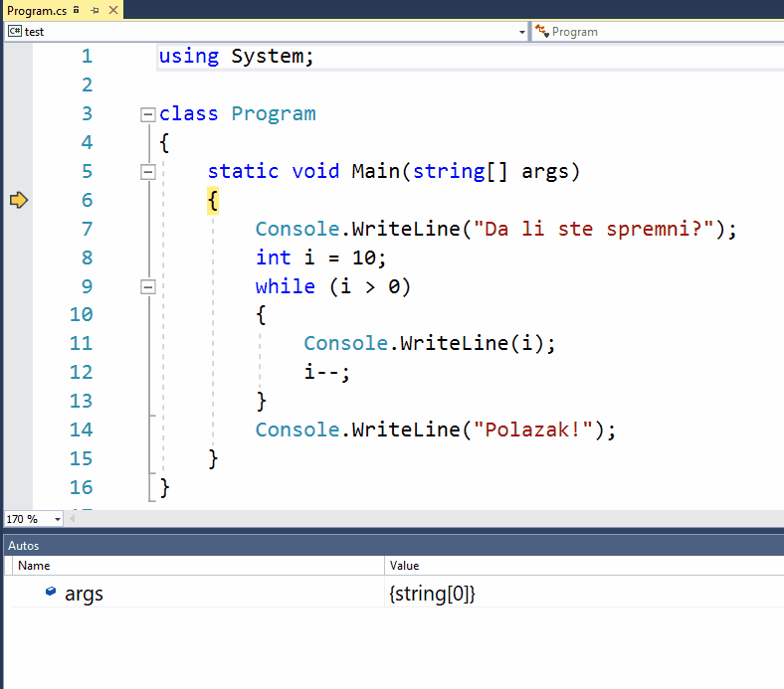This screenshot has width=784, height=689.
Task: Click the pin icon on Program.cs tab
Action: pos(95,10)
